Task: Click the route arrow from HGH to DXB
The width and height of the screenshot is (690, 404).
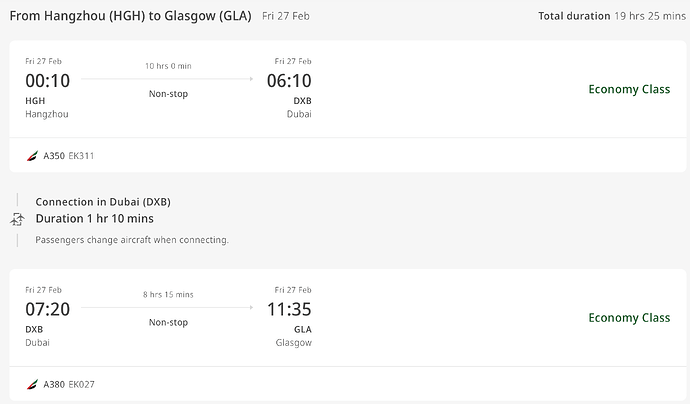Action: (167, 79)
